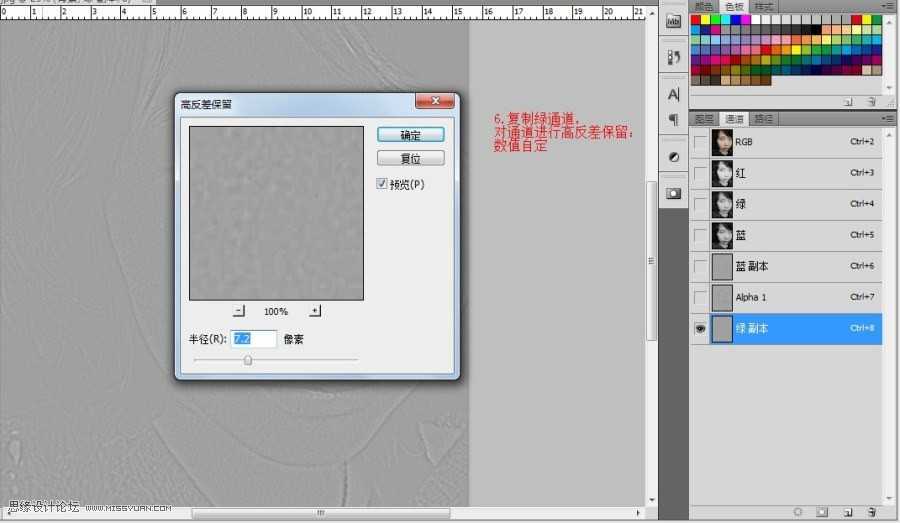This screenshot has height=523, width=900.
Task: Save selection as channel icon
Action: click(x=822, y=512)
